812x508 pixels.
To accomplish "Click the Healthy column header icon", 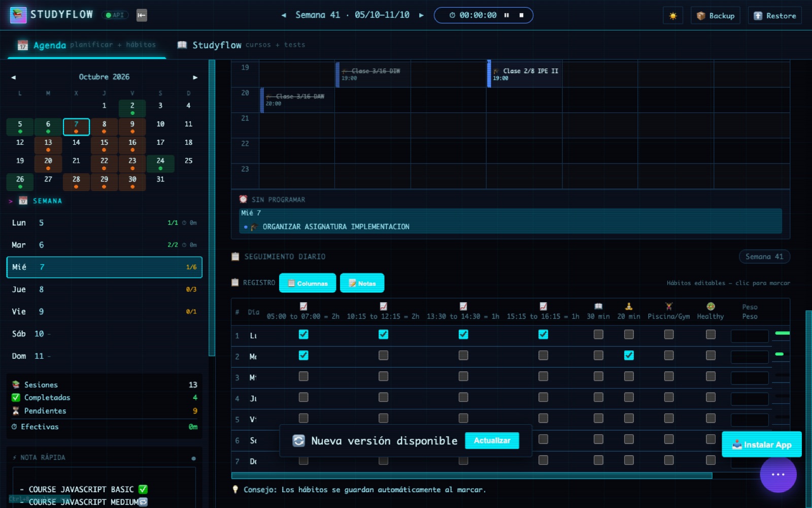I will pyautogui.click(x=710, y=306).
